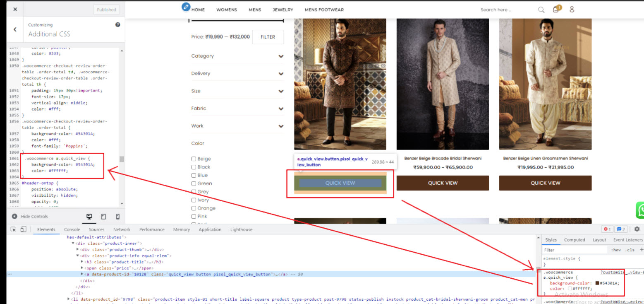644x304 pixels.
Task: Open the user account icon
Action: click(x=572, y=9)
